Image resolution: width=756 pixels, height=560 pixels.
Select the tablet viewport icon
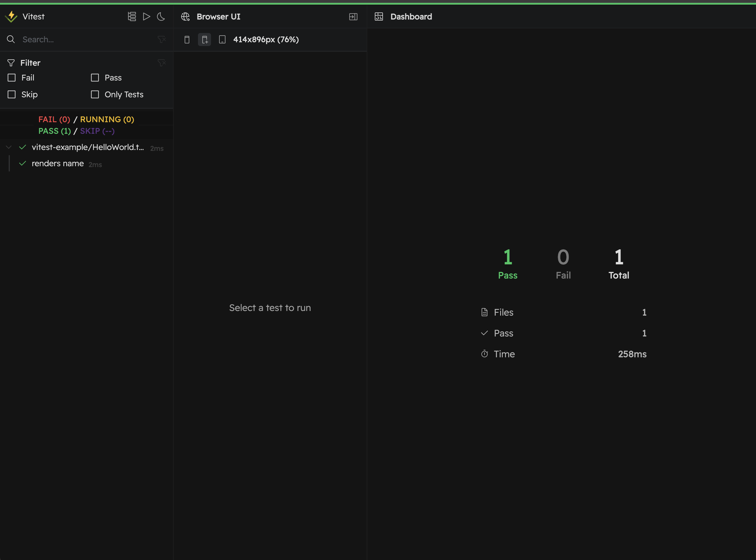222,40
